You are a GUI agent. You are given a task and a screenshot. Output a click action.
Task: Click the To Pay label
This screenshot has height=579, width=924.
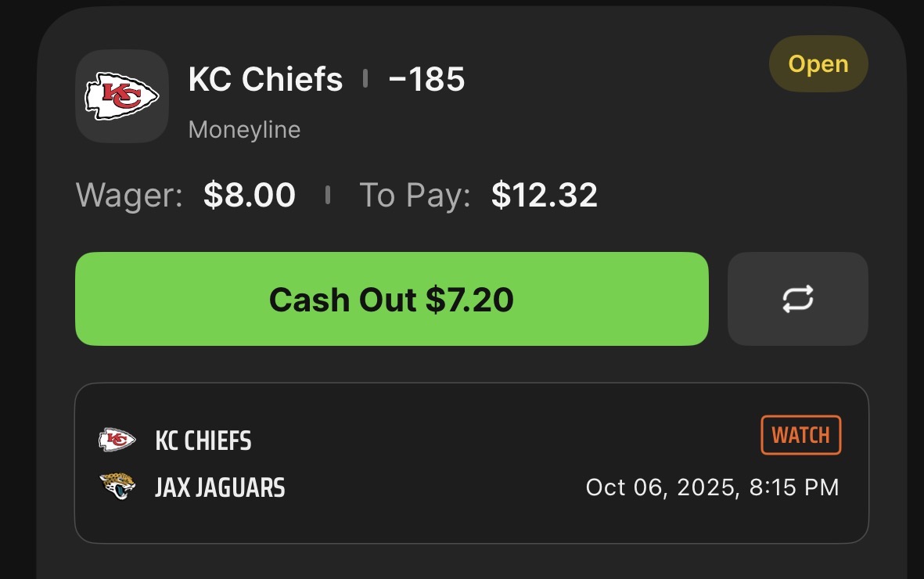(x=415, y=196)
